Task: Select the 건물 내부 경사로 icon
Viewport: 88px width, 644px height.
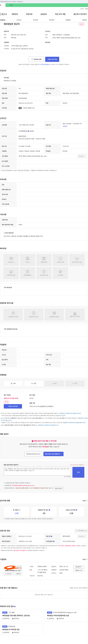Action: pyautogui.click(x=75, y=314)
